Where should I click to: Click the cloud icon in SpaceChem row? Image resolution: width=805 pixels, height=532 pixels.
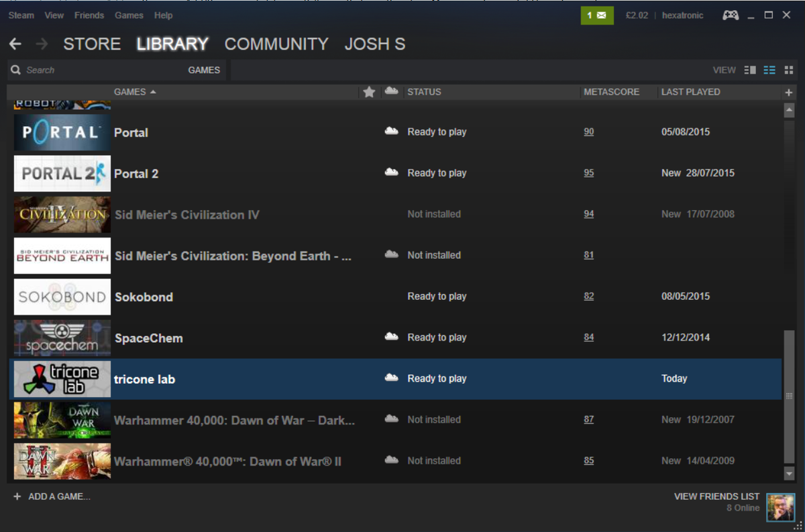[x=391, y=337]
